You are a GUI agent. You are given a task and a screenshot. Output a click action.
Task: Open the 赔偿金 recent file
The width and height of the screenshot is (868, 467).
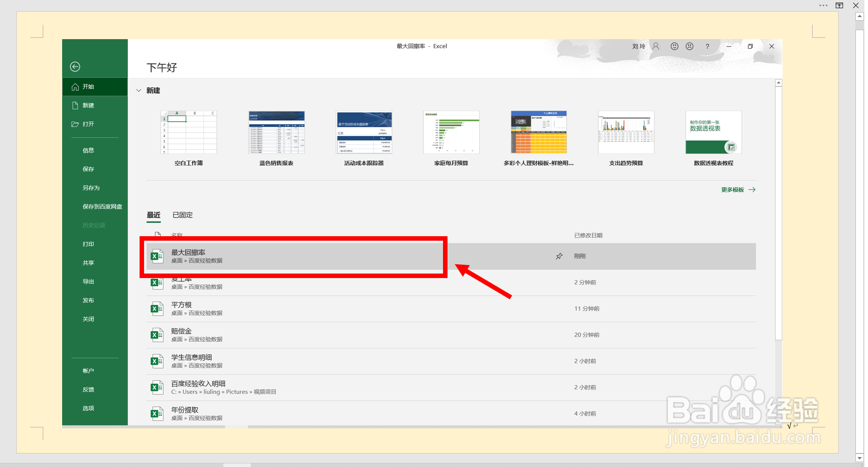pyautogui.click(x=451, y=335)
